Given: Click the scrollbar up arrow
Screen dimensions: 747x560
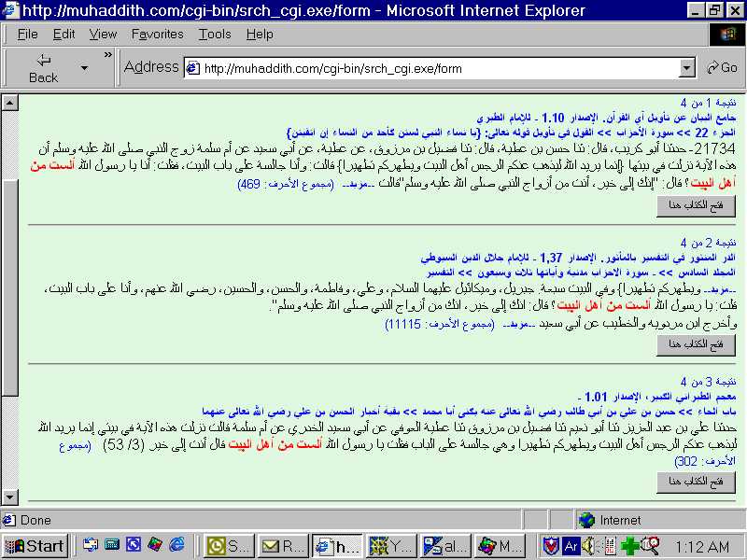Looking at the screenshot, I should pos(10,103).
